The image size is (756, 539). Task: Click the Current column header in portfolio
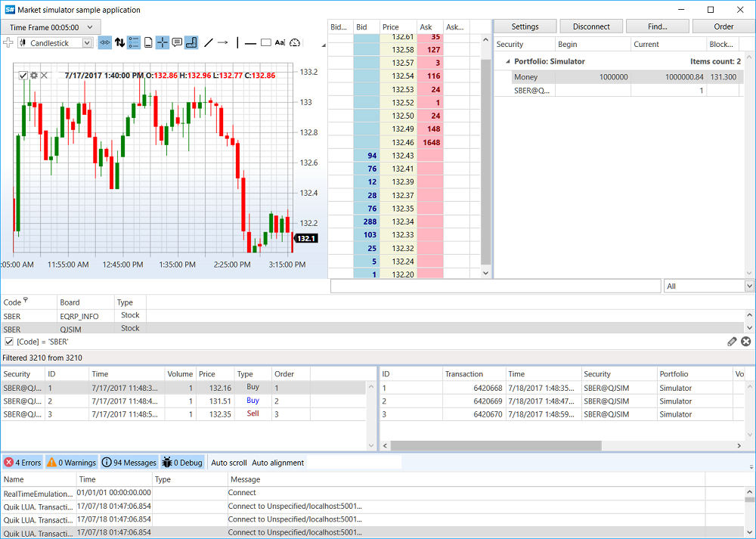[x=668, y=45]
